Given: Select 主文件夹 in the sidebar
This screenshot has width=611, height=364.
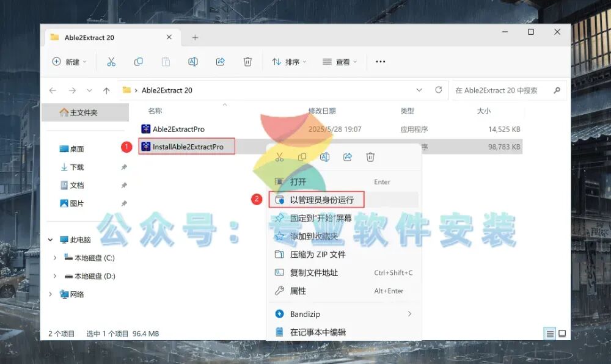Looking at the screenshot, I should (x=86, y=112).
